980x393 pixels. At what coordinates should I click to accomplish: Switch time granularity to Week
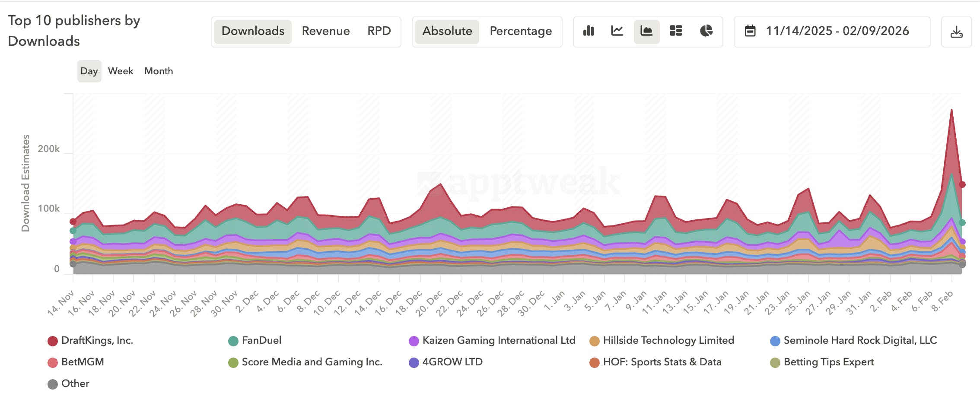pyautogui.click(x=121, y=71)
